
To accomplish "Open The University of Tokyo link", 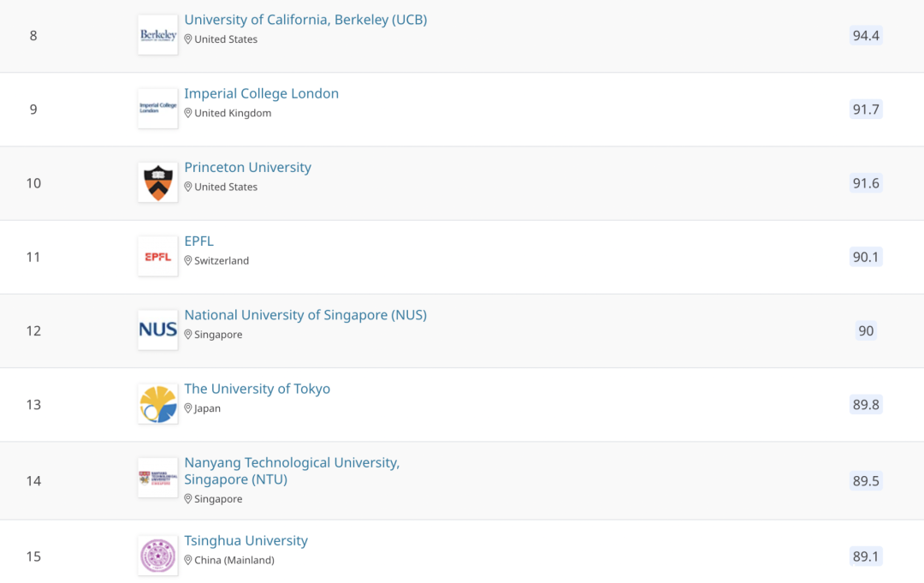I will 257,389.
